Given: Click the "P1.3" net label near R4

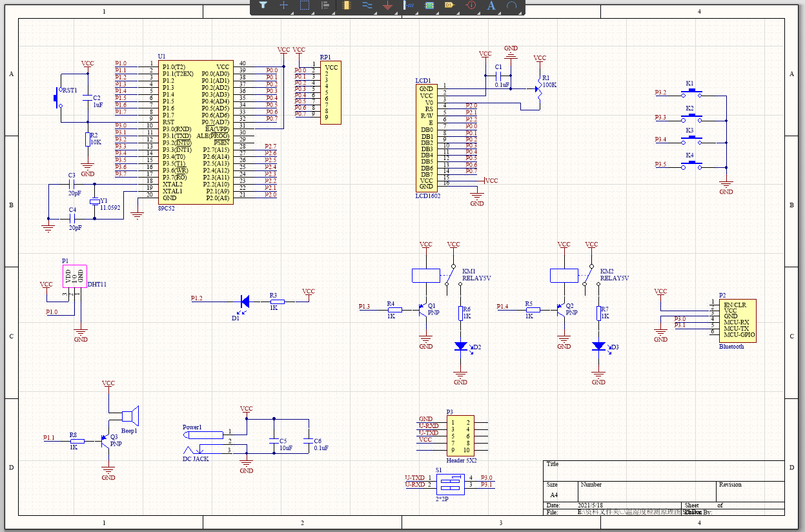Looking at the screenshot, I should (x=365, y=306).
